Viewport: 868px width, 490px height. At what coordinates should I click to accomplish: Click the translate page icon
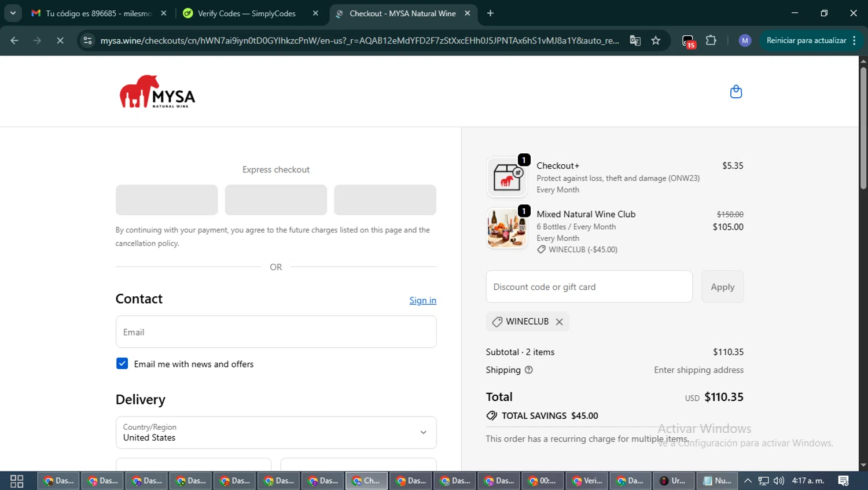pos(635,40)
